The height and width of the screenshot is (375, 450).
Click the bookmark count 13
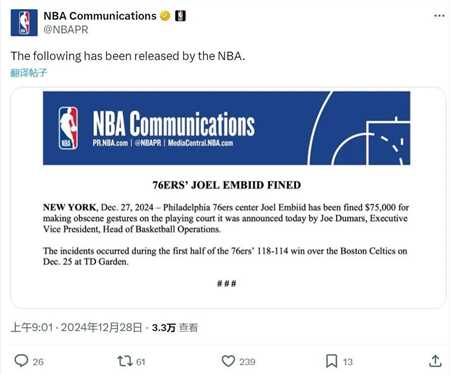tap(348, 362)
